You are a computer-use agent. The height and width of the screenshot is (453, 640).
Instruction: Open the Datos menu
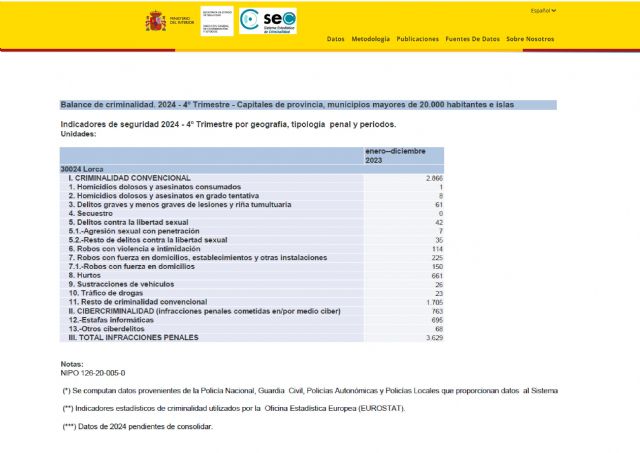click(335, 39)
